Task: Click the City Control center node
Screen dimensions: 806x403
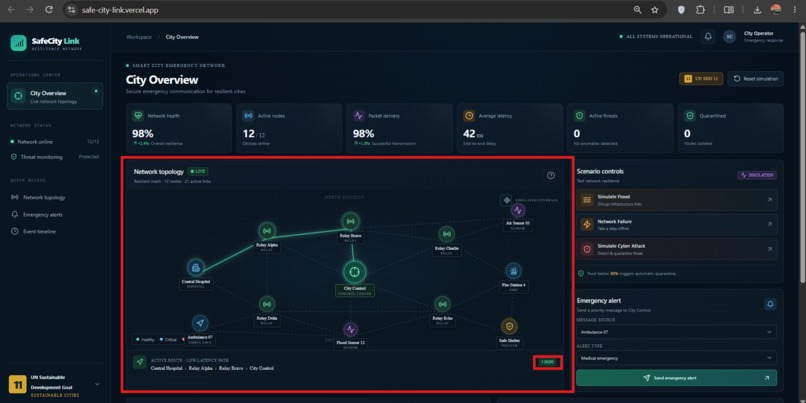Action: point(354,271)
